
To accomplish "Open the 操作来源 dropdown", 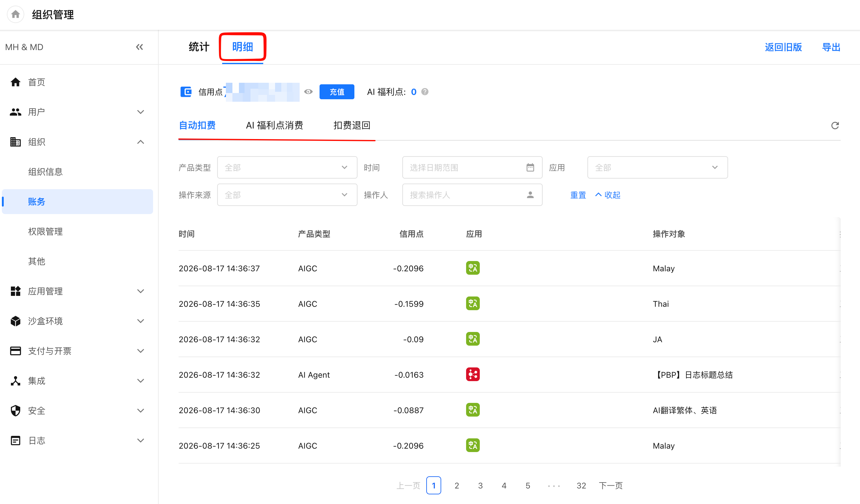I will coord(287,195).
